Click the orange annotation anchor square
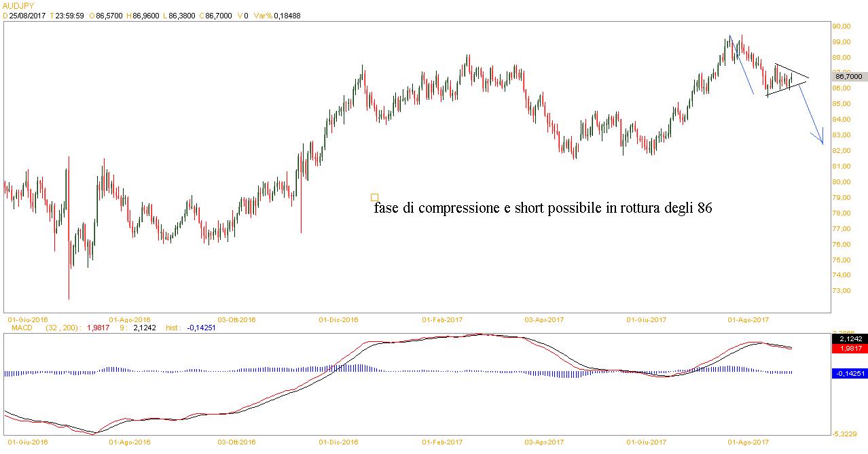The image size is (868, 454). (x=374, y=197)
